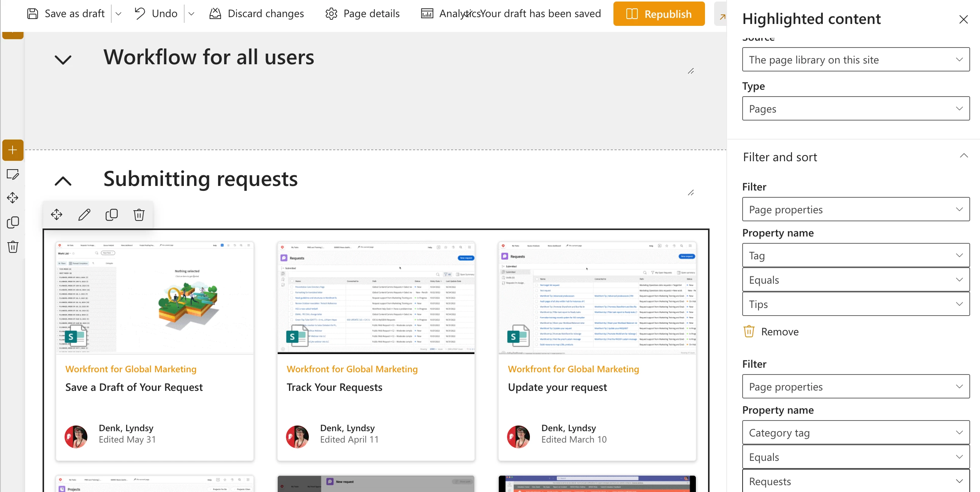Click the Republish button
This screenshot has width=980, height=492.
[x=659, y=14]
